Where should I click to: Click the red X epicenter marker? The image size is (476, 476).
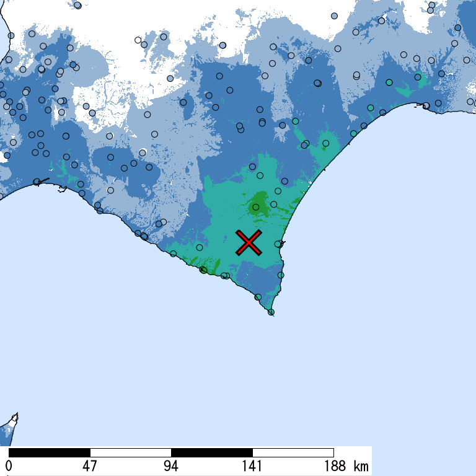[x=249, y=242]
